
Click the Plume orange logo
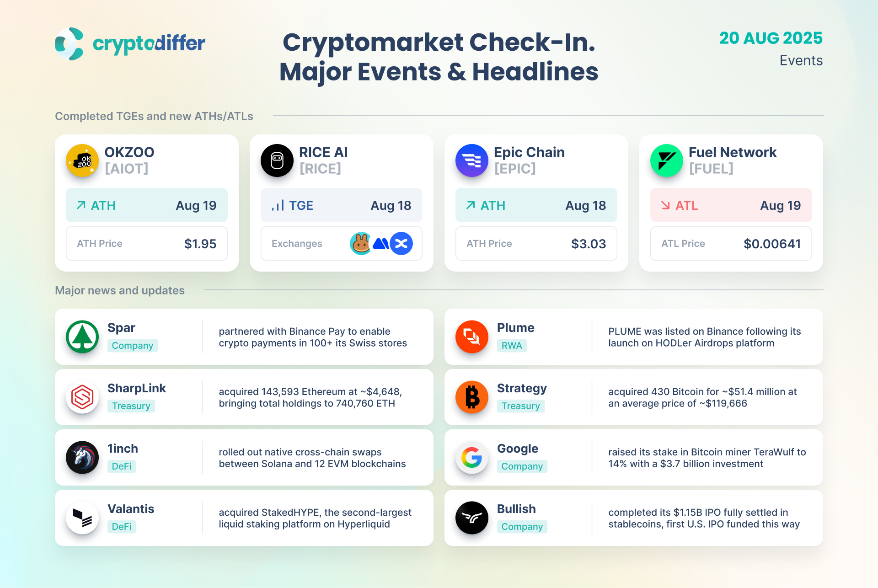472,337
